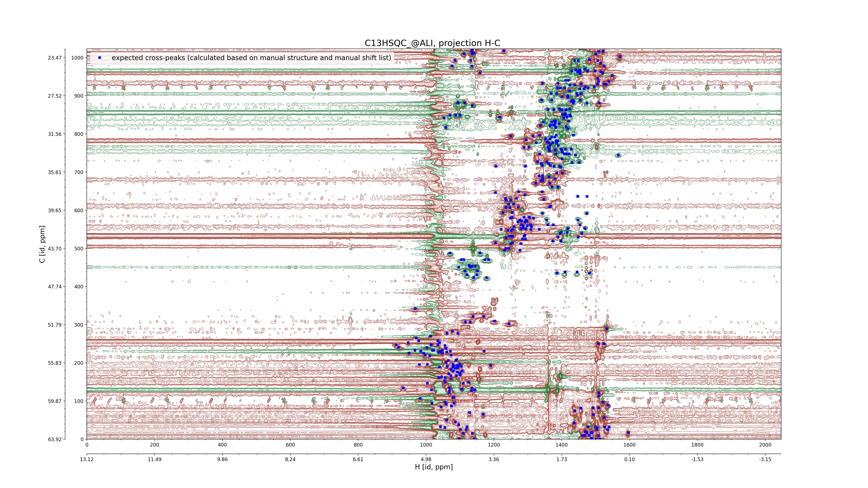Click the 700 tick on the C id axis

(78, 173)
